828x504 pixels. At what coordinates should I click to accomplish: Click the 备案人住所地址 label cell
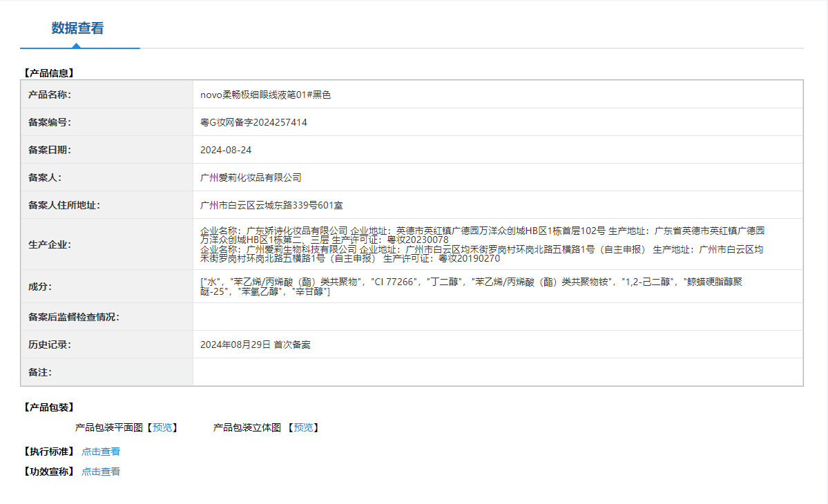(x=106, y=205)
